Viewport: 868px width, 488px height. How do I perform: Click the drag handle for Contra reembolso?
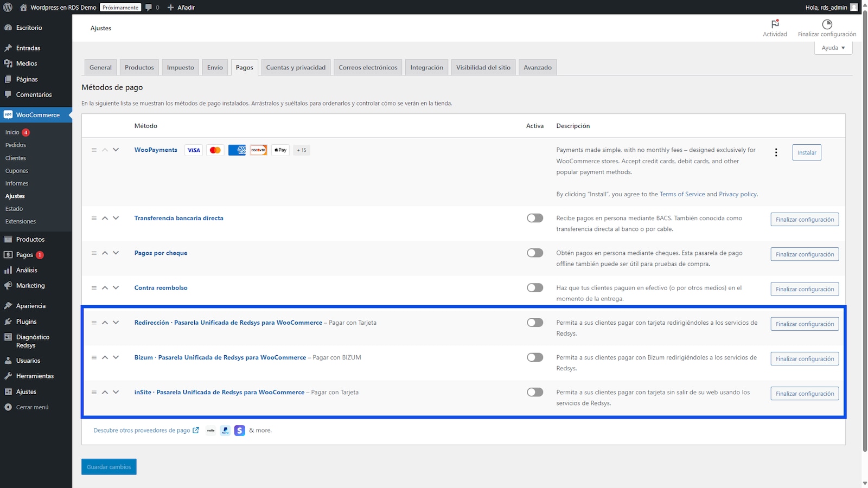(94, 288)
